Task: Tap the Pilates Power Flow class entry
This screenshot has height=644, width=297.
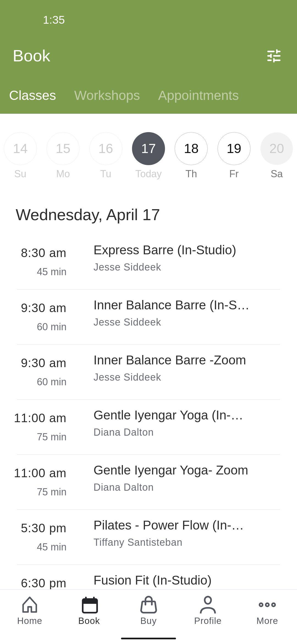Action: pos(148,534)
